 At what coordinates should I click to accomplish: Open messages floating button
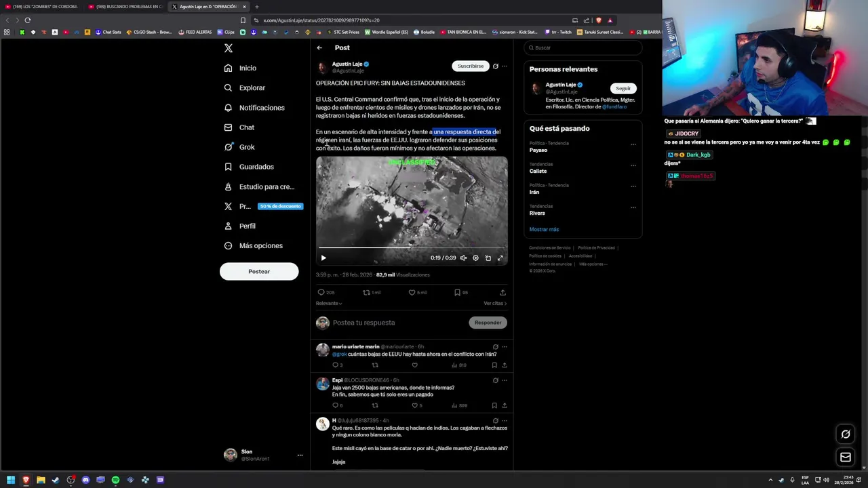click(846, 457)
